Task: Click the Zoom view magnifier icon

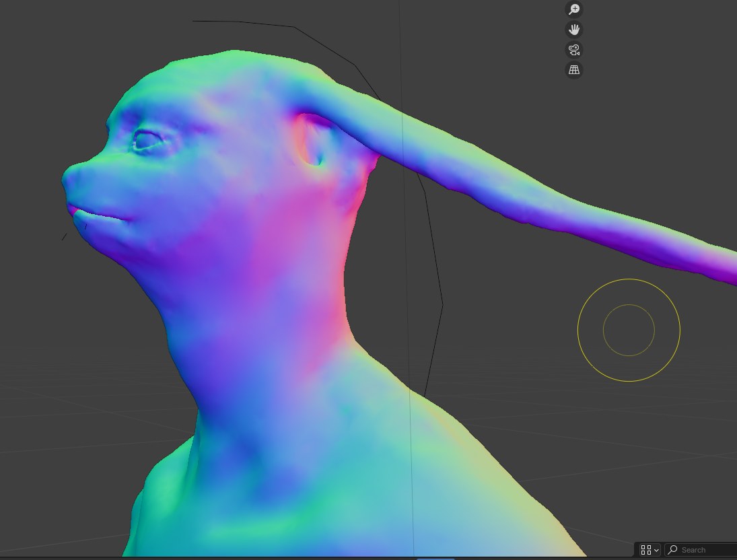Action: pos(574,9)
